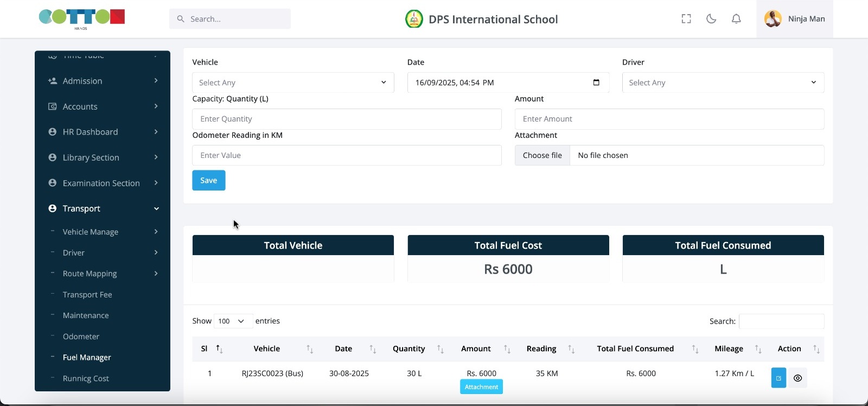Open the notifications bell
This screenshot has width=868, height=406.
(736, 19)
